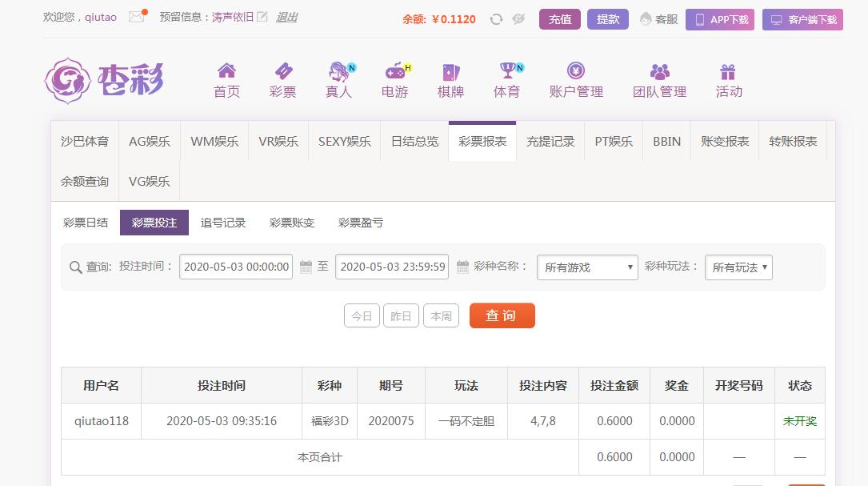Switch to the AG娱乐 tab

pos(150,141)
